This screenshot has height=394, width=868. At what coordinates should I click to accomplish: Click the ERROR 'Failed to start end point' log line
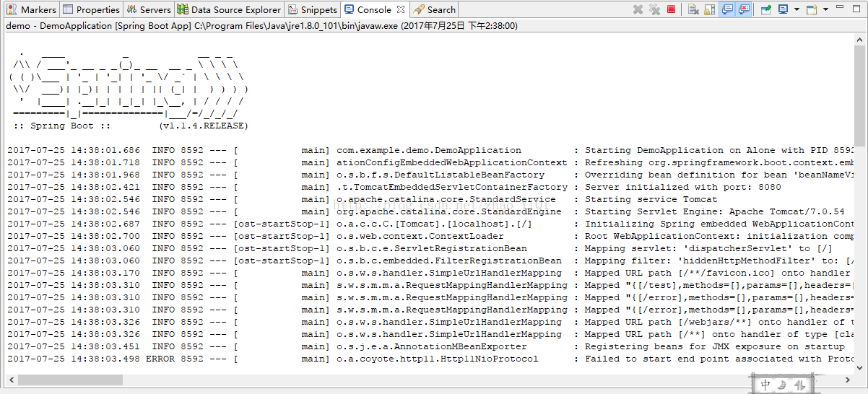430,359
